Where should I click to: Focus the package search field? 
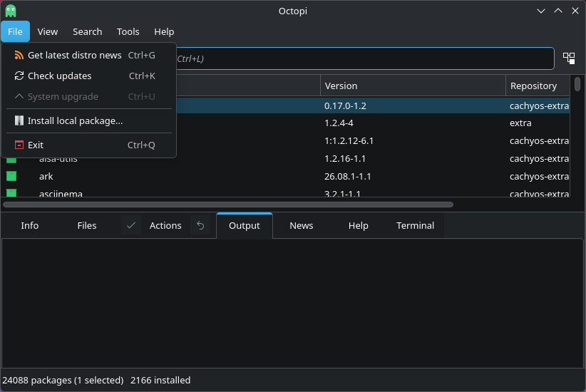[x=364, y=58]
